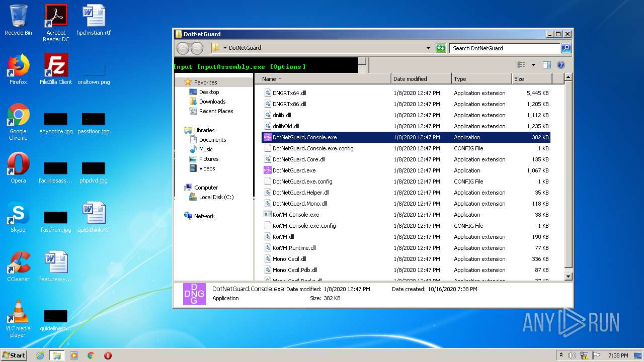
Task: Open Explorer help (question mark icon)
Action: point(561,65)
